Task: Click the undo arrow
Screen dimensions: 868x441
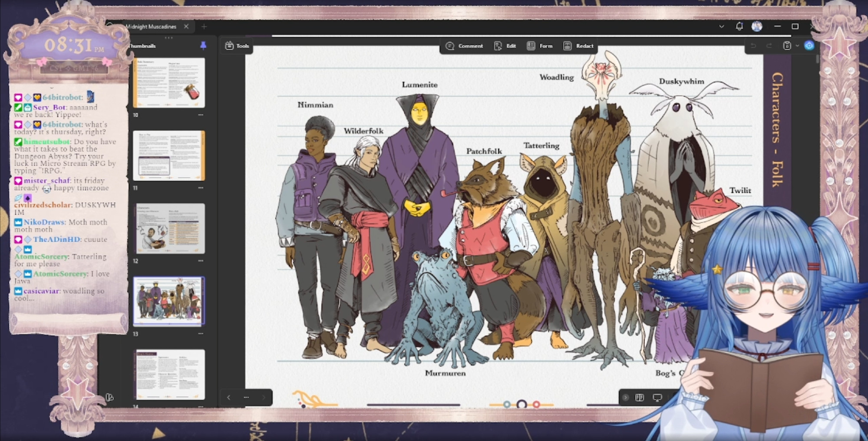Action: pos(753,46)
